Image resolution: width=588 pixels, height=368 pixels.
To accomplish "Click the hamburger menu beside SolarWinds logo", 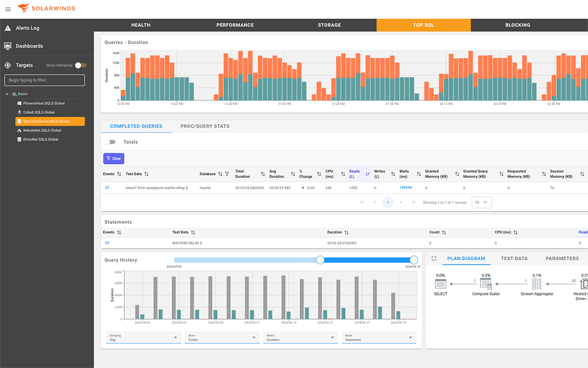I will (8, 9).
